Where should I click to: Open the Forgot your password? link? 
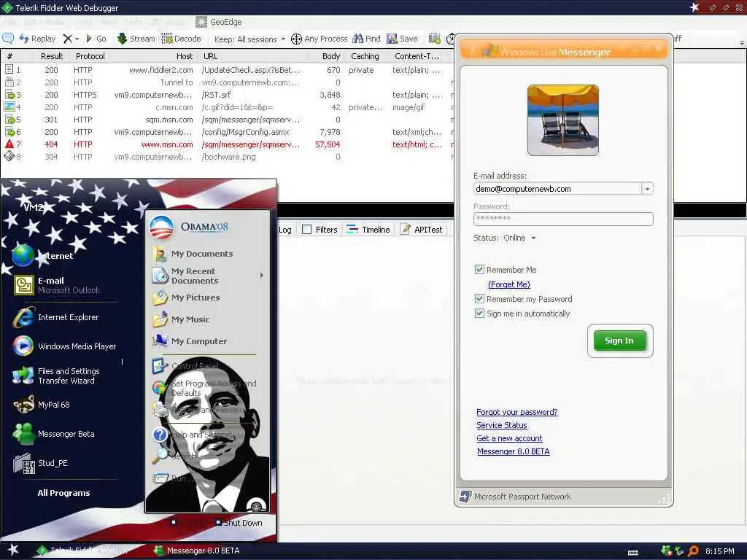pos(517,412)
